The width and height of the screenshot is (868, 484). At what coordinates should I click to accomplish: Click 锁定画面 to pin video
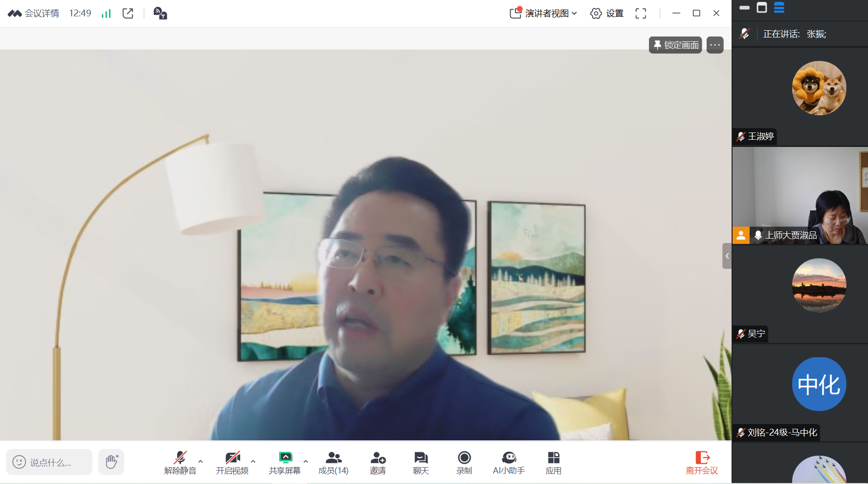(675, 45)
